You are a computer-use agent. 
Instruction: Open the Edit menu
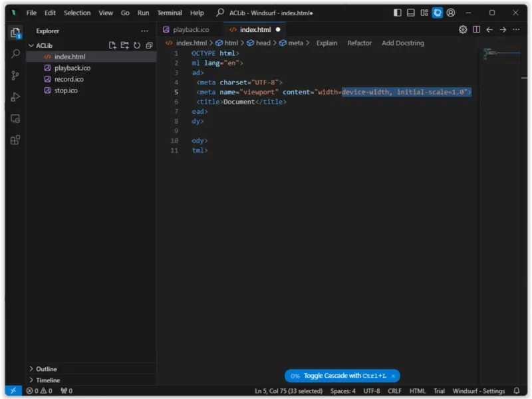[x=50, y=13]
